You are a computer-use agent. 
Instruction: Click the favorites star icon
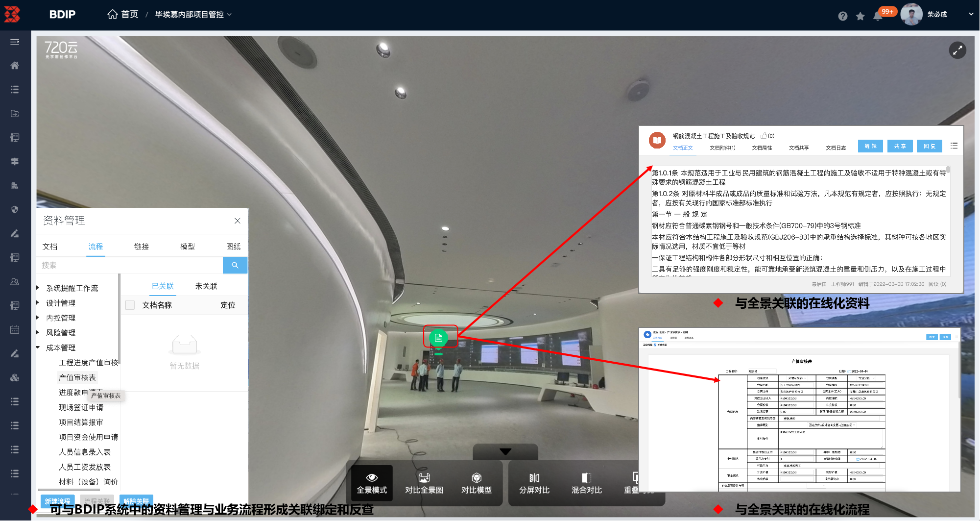click(x=860, y=16)
